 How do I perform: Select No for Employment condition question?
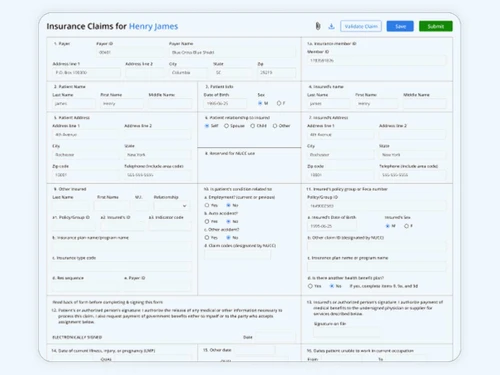pyautogui.click(x=228, y=205)
